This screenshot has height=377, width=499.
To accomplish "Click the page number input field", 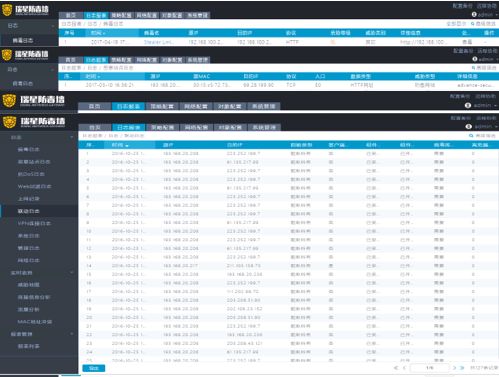I will [430, 368].
